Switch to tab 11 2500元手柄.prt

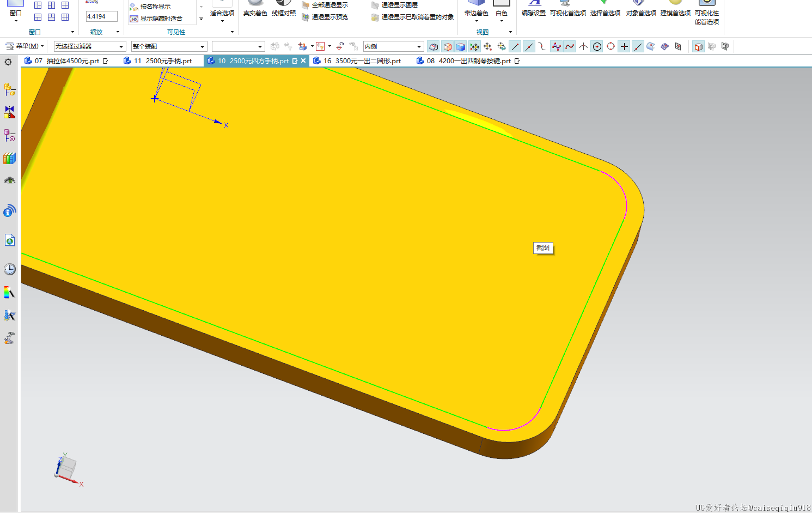click(x=158, y=61)
